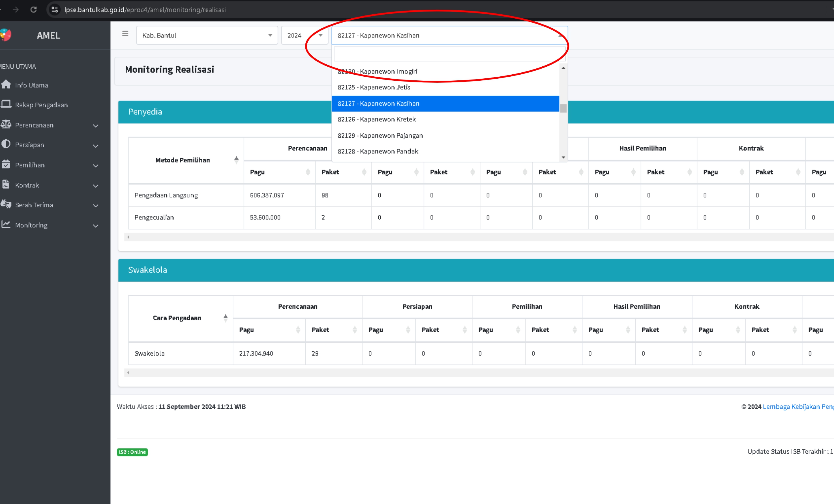
Task: Click the 217.304.940 Swakelola pagu value
Action: pos(256,354)
